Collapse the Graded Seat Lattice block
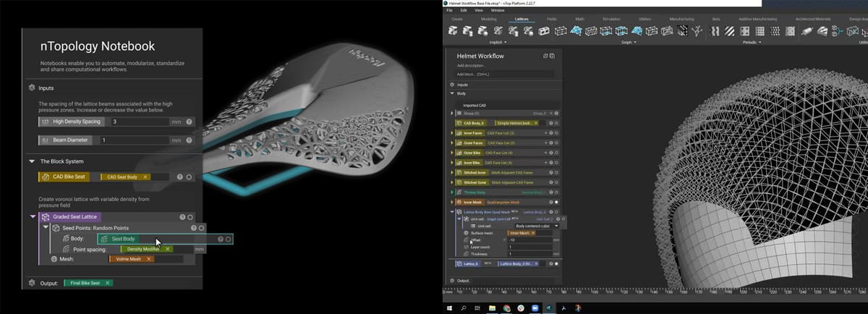 (33, 216)
